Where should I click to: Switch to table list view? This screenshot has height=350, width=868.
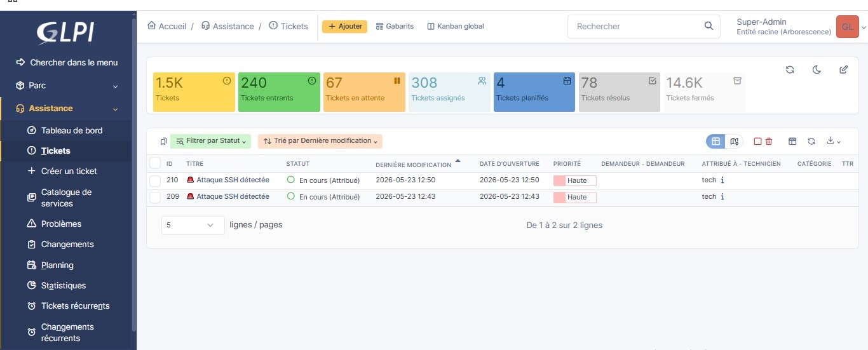point(716,142)
